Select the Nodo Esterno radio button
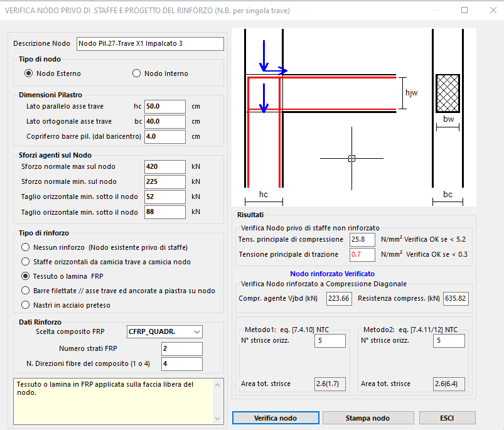The height and width of the screenshot is (430, 504). tap(29, 73)
